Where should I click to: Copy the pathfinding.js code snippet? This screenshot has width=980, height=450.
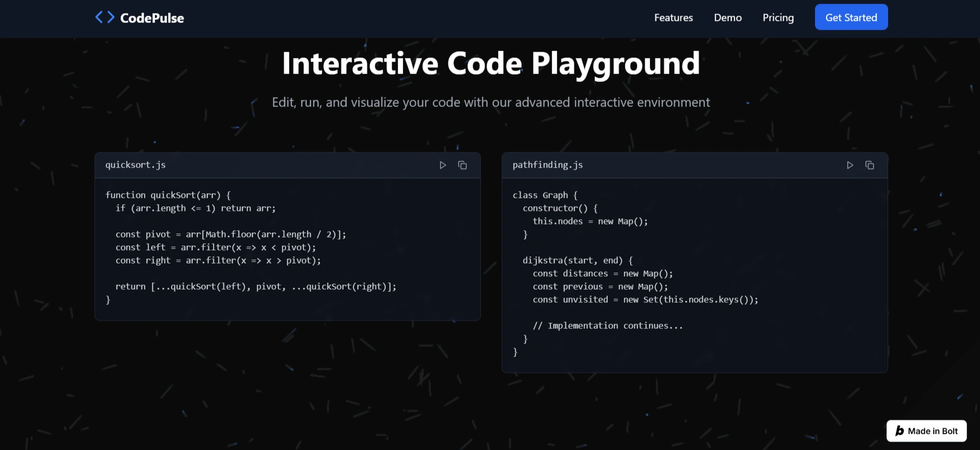point(870,165)
